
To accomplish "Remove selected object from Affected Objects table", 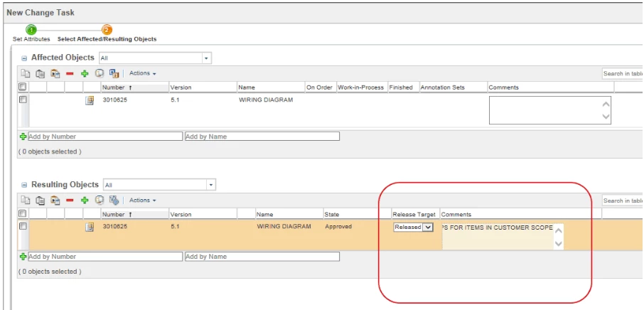I will point(70,73).
